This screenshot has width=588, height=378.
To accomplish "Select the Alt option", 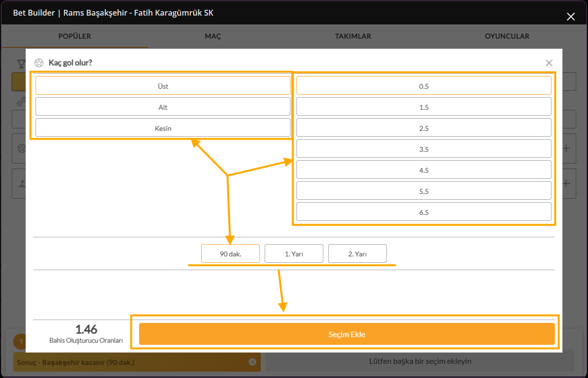I will coord(163,107).
